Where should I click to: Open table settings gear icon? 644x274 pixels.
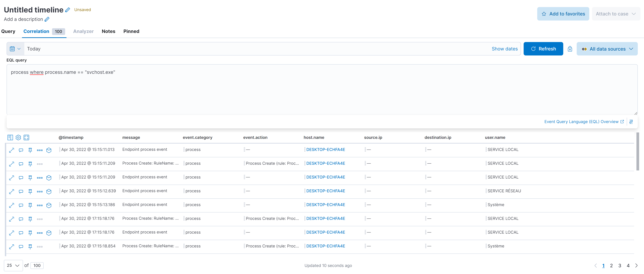point(18,137)
